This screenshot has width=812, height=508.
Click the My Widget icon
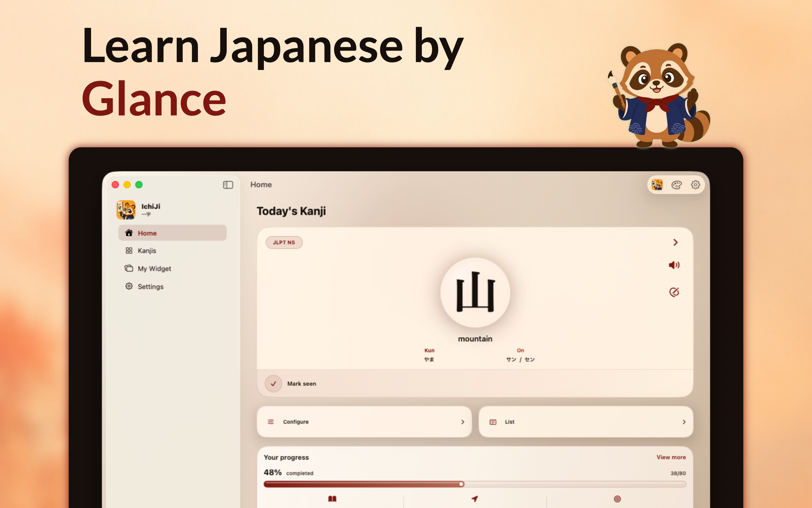129,268
